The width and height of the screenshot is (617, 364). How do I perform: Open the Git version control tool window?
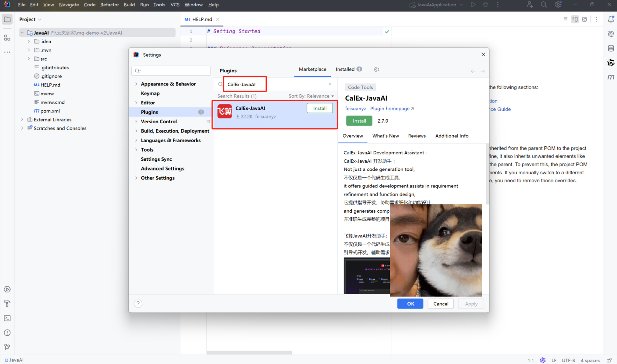click(7, 347)
